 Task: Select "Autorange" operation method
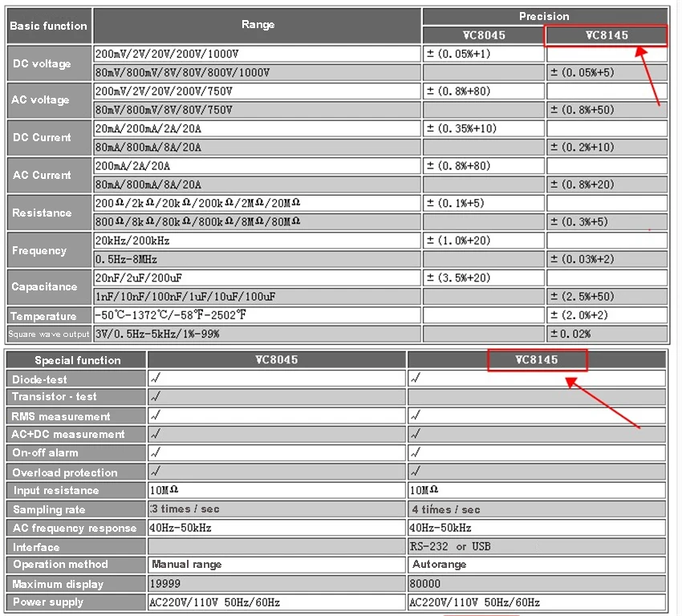(537, 565)
